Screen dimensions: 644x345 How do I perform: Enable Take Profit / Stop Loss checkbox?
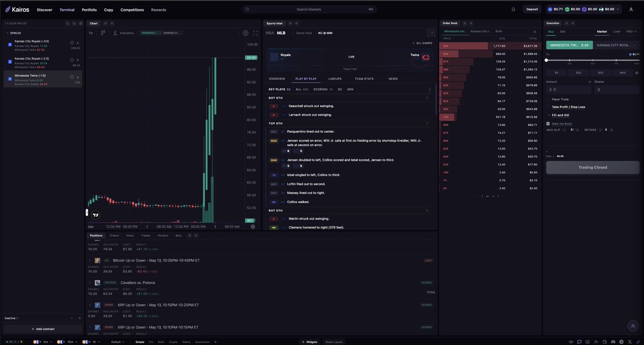(x=548, y=107)
